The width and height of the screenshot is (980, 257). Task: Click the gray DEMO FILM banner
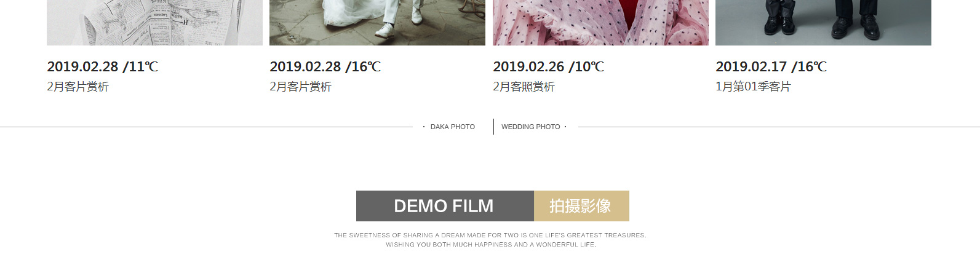[x=445, y=206]
